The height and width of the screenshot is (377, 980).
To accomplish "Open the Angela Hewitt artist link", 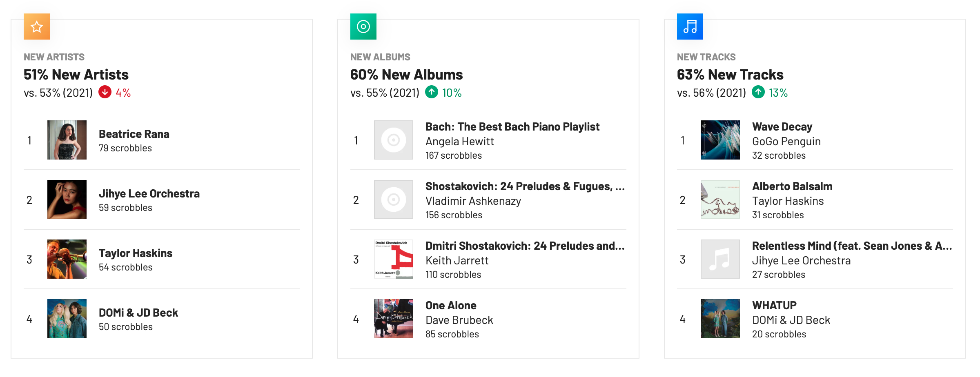I will (460, 141).
